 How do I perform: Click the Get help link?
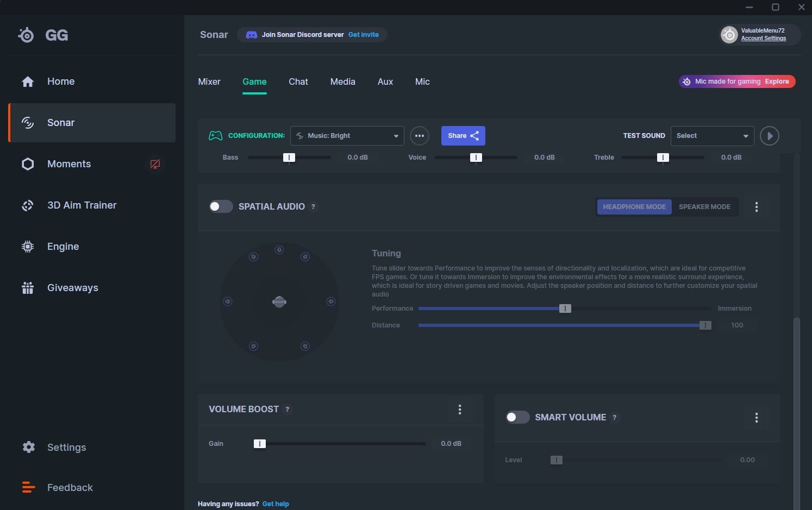pyautogui.click(x=276, y=504)
